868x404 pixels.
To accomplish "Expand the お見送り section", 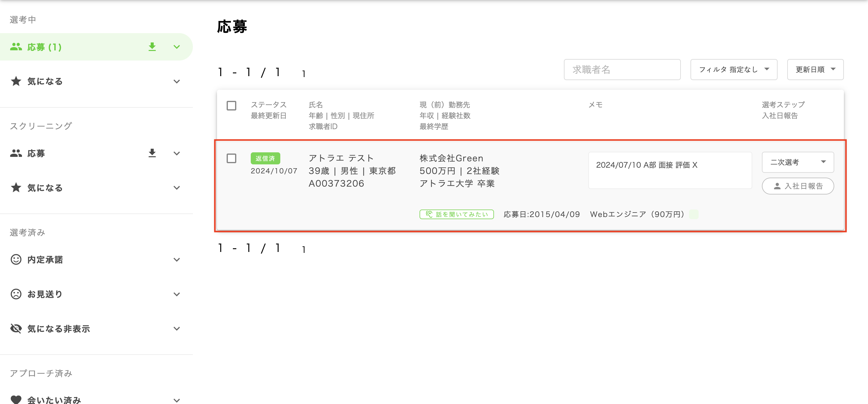I will [x=177, y=294].
